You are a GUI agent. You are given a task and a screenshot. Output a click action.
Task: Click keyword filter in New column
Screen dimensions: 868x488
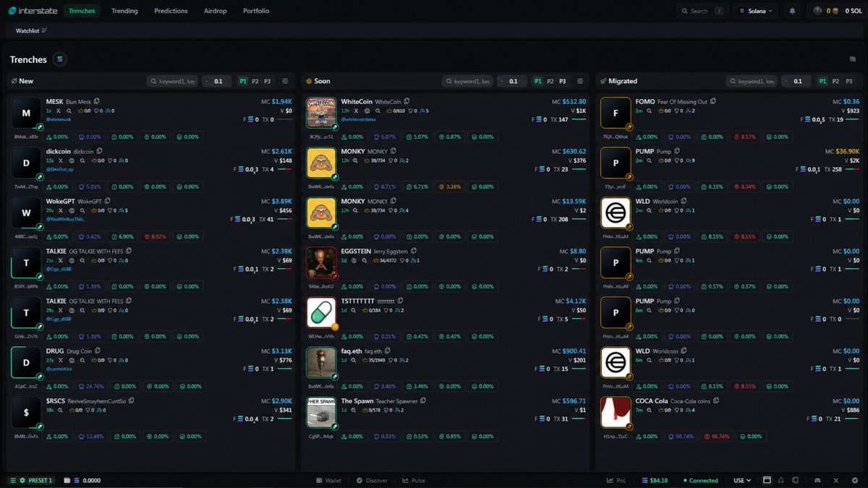pos(172,81)
